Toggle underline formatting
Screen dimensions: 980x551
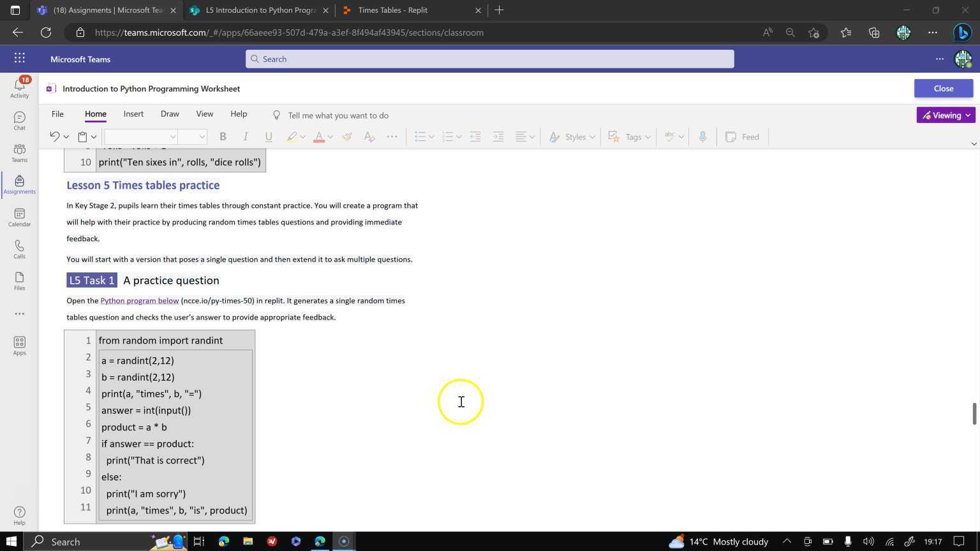(x=269, y=136)
